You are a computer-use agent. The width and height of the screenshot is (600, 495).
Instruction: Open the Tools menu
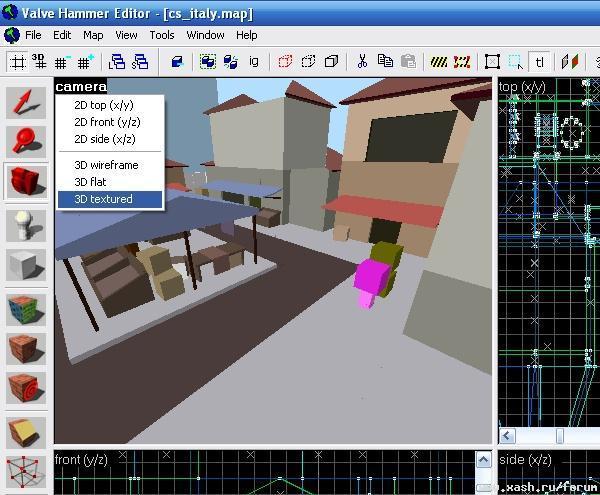[162, 35]
